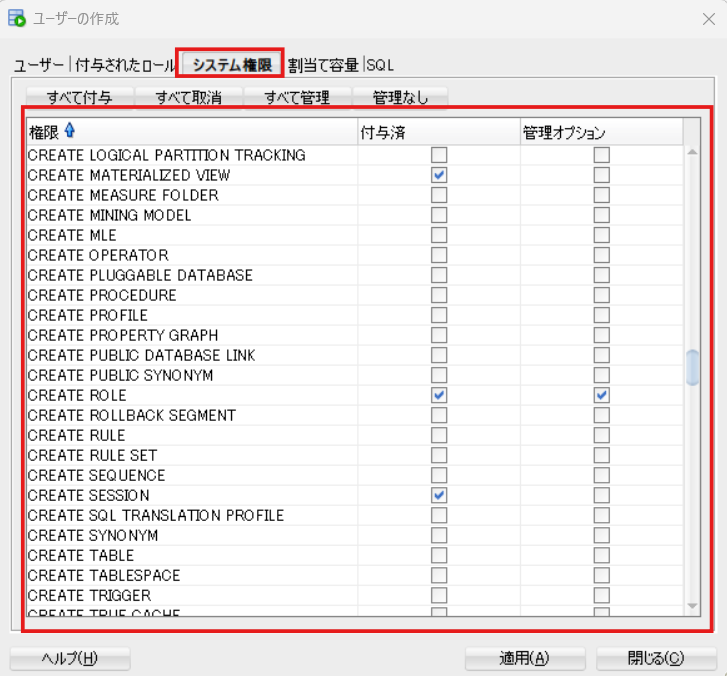
Task: Check admin option for CREATE PROCEDURE
Action: (602, 295)
